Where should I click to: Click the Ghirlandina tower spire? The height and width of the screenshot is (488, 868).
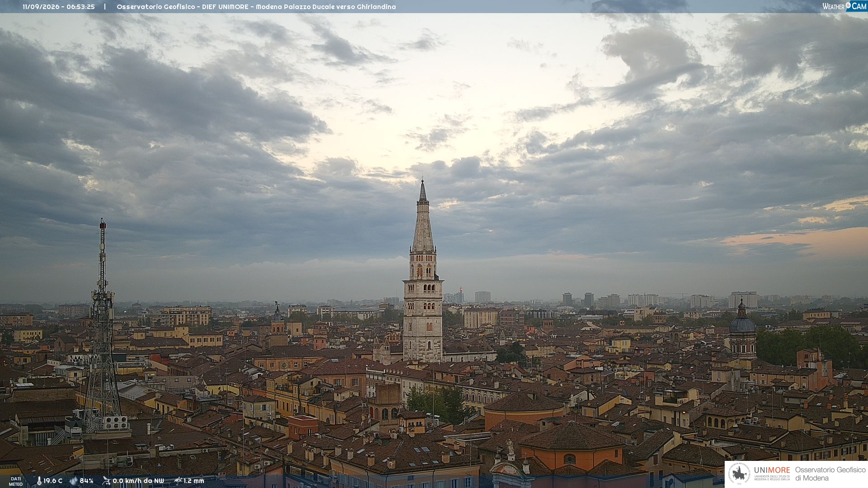click(x=423, y=216)
